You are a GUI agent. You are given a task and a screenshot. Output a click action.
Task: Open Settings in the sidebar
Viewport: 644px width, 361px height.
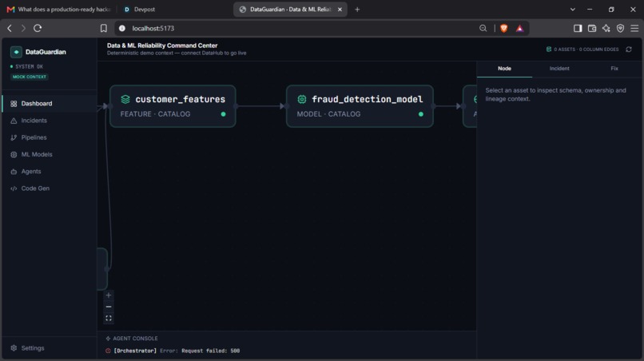(50, 348)
